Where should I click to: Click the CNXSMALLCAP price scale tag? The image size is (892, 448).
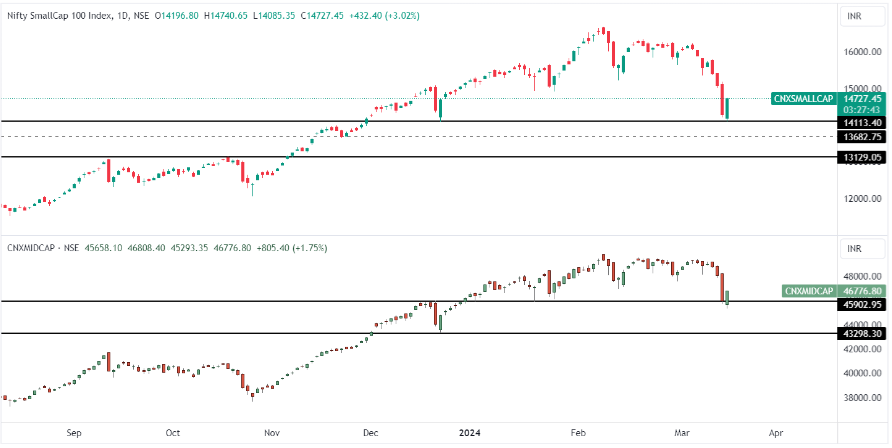tap(803, 98)
